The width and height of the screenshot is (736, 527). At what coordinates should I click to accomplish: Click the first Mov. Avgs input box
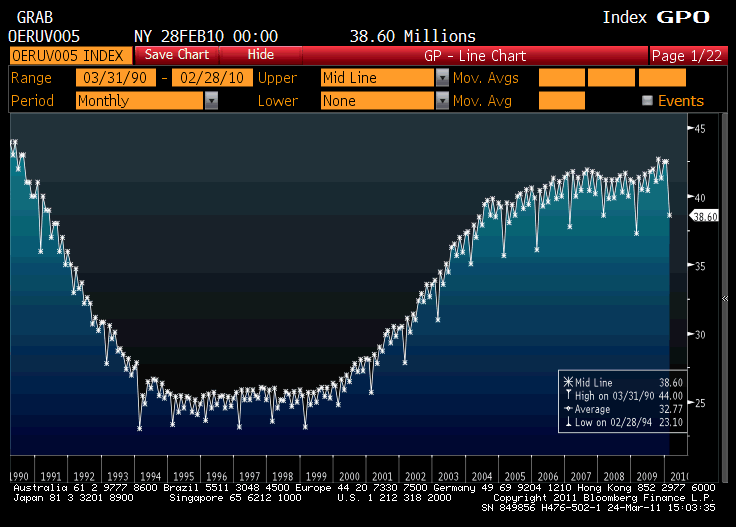[561, 78]
